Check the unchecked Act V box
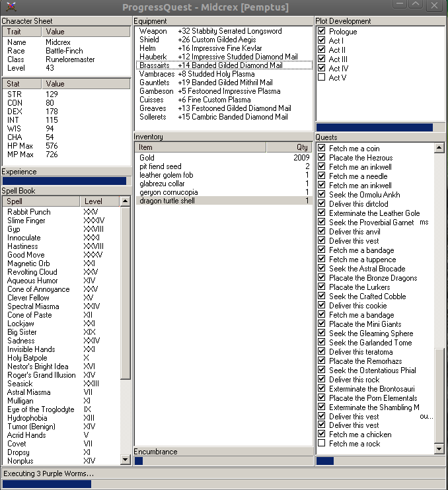This screenshot has height=490, width=448. tap(321, 77)
